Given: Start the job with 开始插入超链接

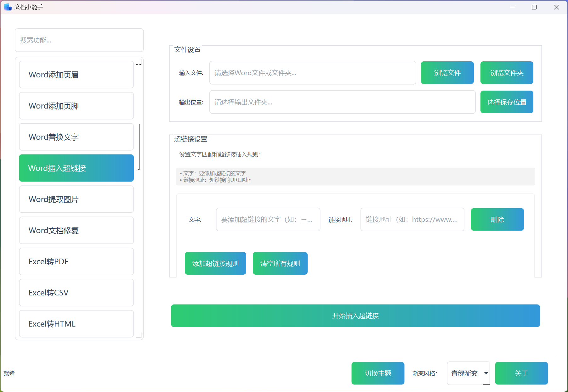Looking at the screenshot, I should click(x=355, y=316).
